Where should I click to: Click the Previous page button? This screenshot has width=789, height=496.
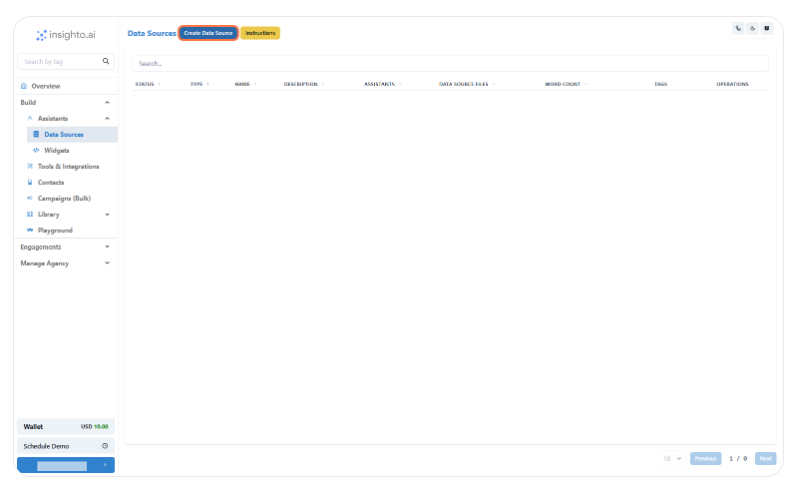705,459
